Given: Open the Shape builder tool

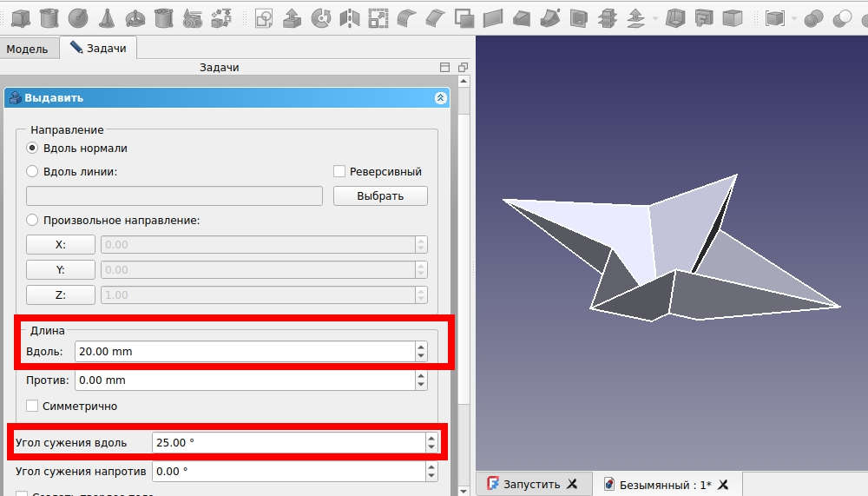Looking at the screenshot, I should pos(221,18).
